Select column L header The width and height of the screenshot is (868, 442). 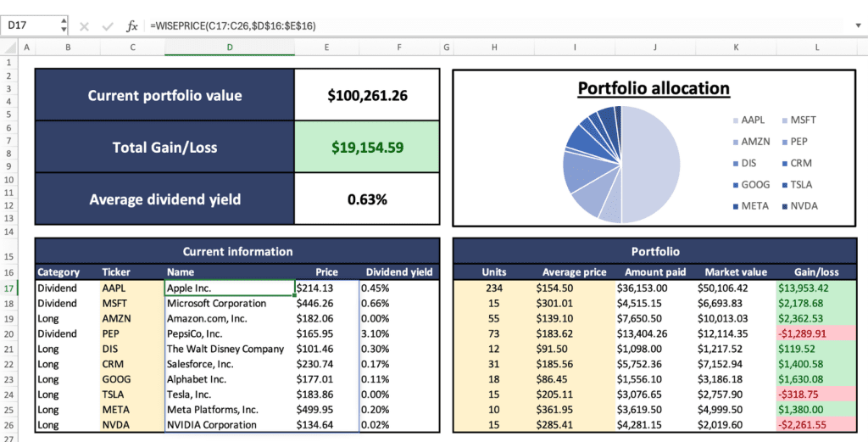[x=816, y=47]
